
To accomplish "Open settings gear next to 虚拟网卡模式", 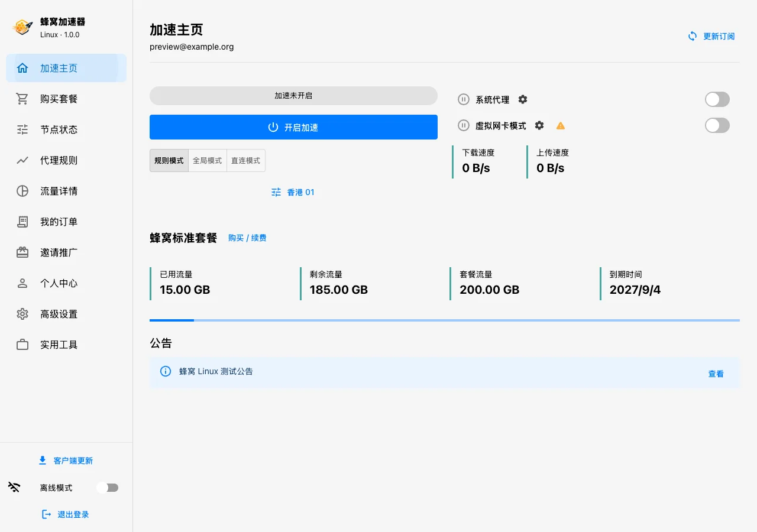I will pyautogui.click(x=539, y=125).
